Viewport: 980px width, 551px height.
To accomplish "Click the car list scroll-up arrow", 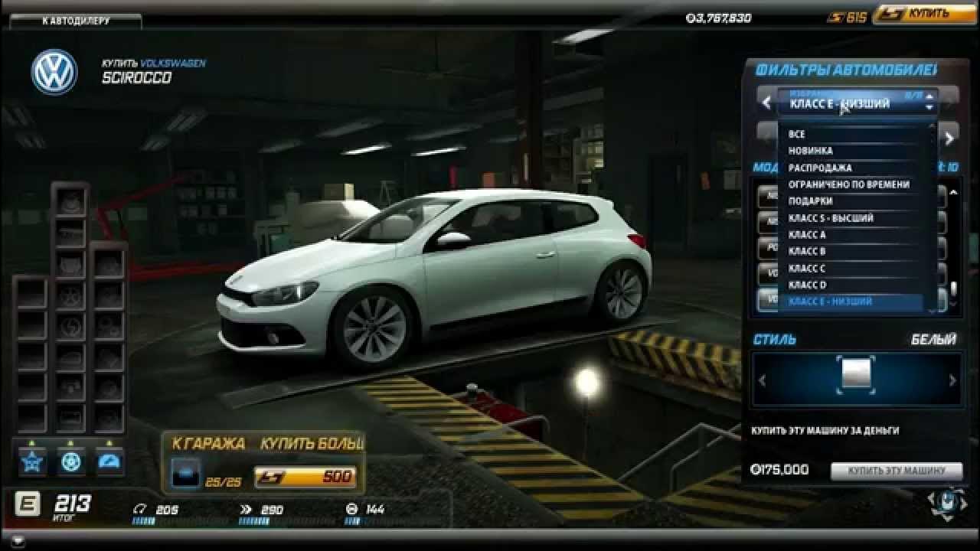I will tap(953, 192).
